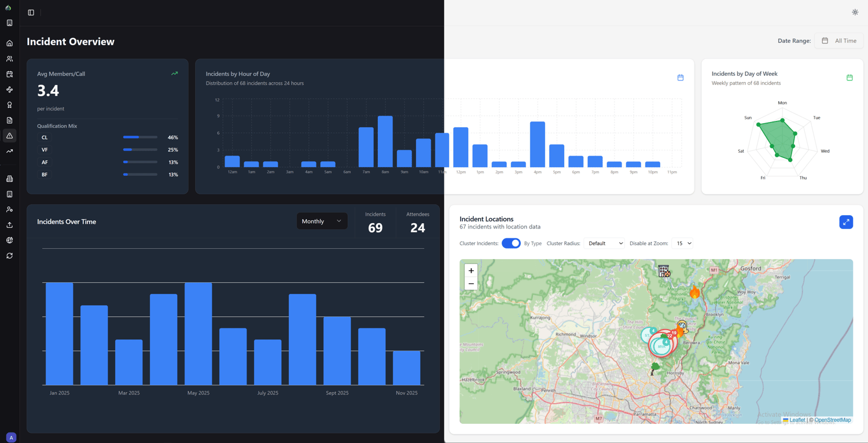Switch theme with the sun icon

click(855, 12)
